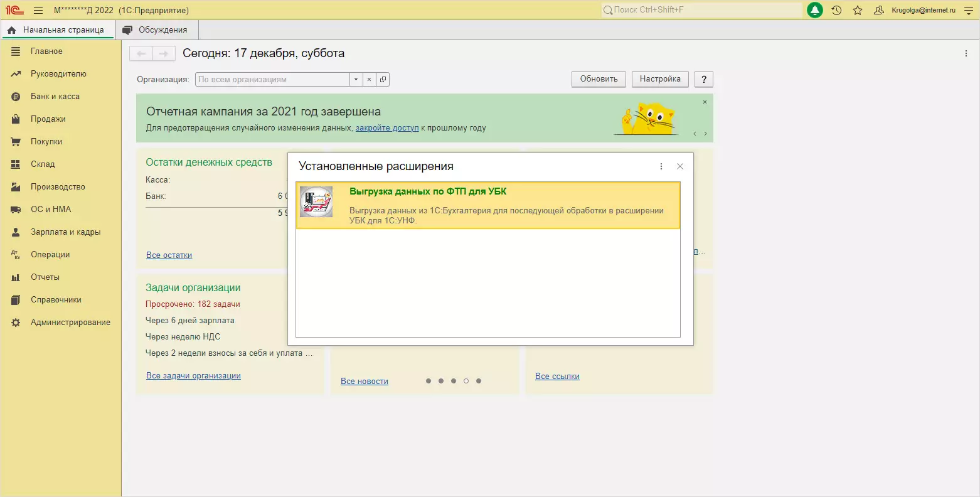This screenshot has height=497, width=980.
Task: Select the hollow news pagination dot
Action: point(466,381)
